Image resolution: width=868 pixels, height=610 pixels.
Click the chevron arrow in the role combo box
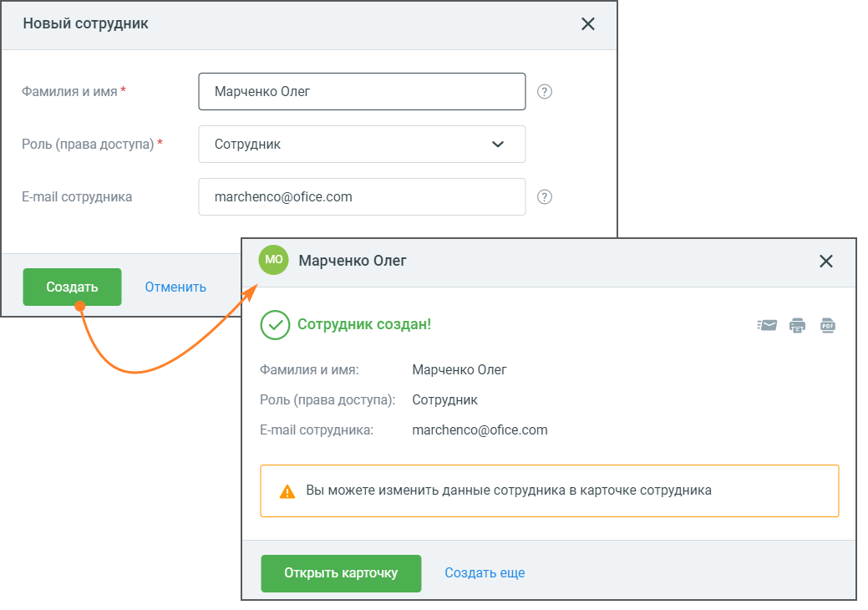pyautogui.click(x=498, y=144)
